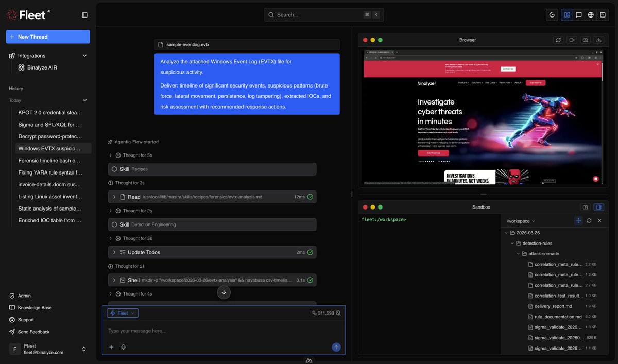Toggle dark mode moon icon
Screen dimensions: 618x364
point(552,15)
